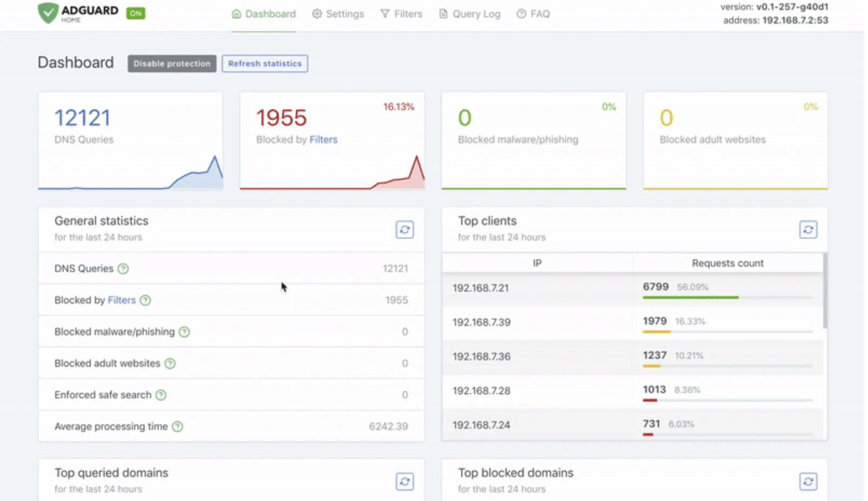Select client IP 192.168.7.24
The height and width of the screenshot is (501, 868).
pos(481,425)
